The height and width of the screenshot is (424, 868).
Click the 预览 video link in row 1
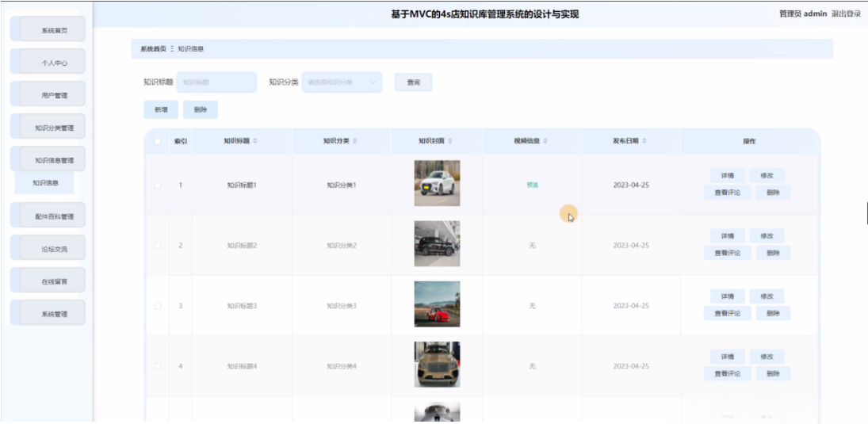pos(532,185)
